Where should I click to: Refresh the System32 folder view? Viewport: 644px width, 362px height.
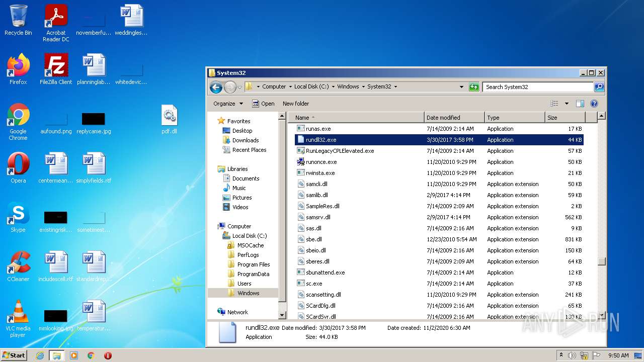pyautogui.click(x=474, y=86)
